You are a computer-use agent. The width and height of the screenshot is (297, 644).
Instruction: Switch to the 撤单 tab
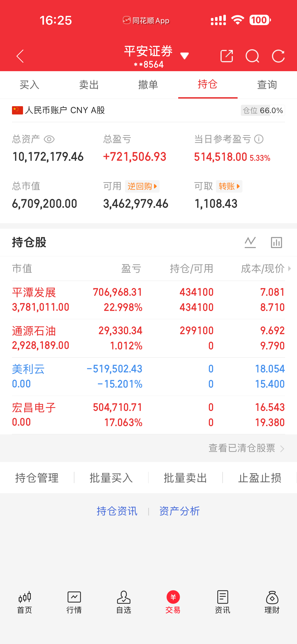coord(148,85)
